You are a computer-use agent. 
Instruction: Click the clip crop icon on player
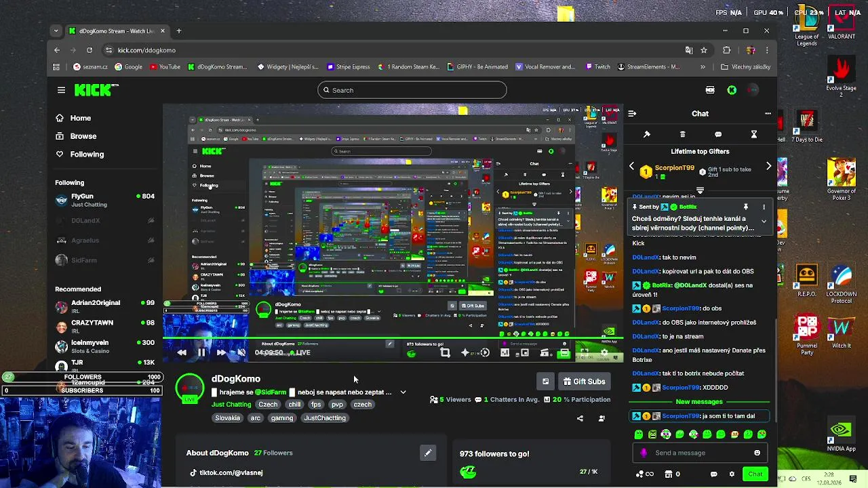(445, 352)
